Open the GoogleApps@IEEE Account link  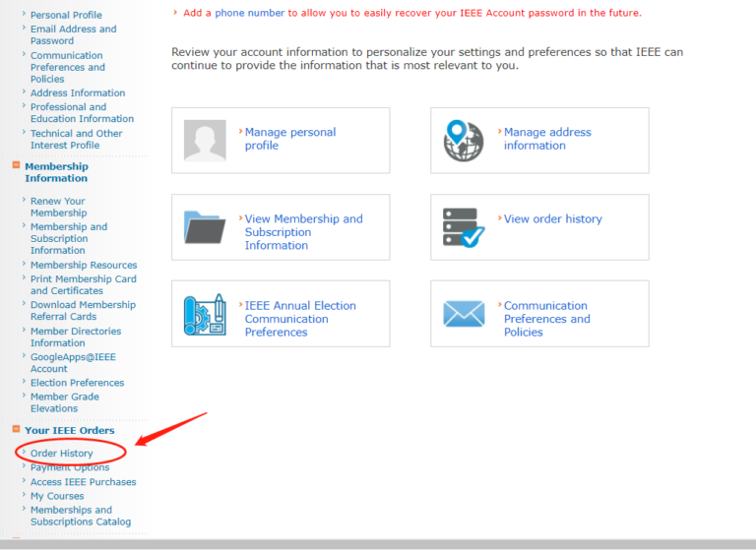pos(72,363)
